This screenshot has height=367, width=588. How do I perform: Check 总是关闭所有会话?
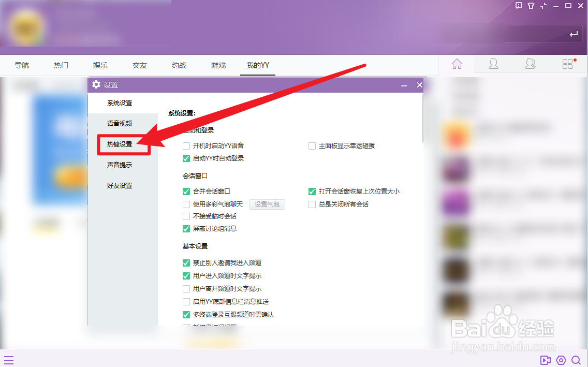[312, 204]
